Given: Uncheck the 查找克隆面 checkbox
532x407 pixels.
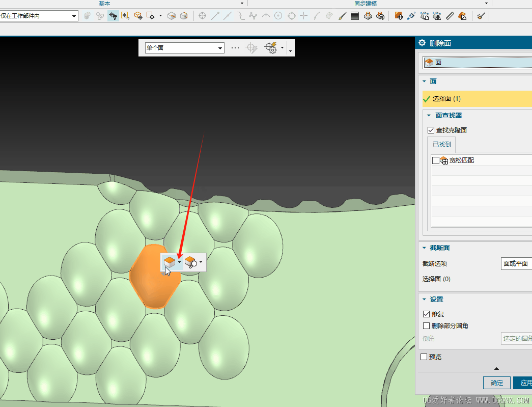Looking at the screenshot, I should tap(431, 130).
